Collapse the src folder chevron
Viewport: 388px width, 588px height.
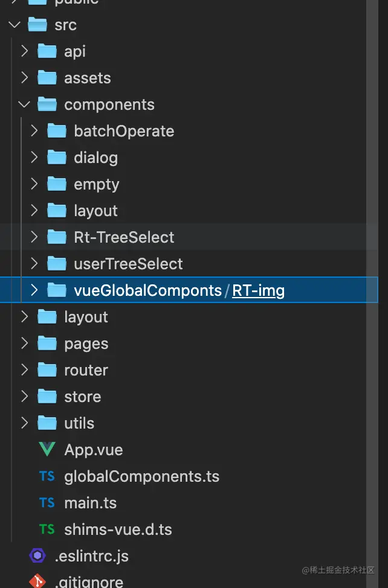tap(15, 25)
